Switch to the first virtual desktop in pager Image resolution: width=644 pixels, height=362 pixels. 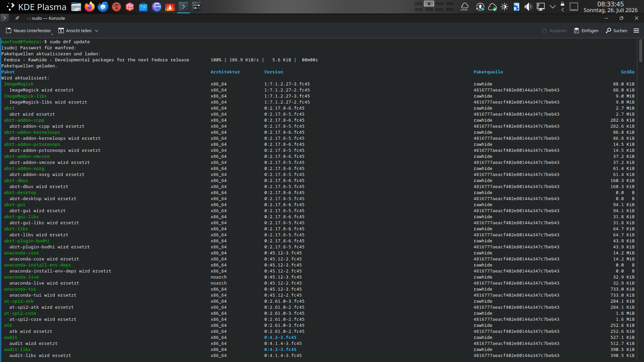[x=419, y=4]
